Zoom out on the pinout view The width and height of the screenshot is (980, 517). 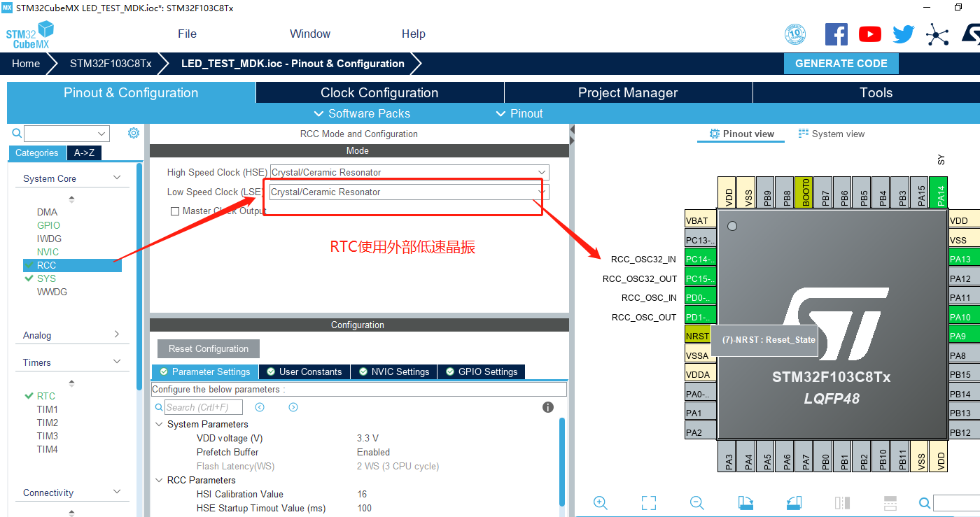tap(696, 503)
